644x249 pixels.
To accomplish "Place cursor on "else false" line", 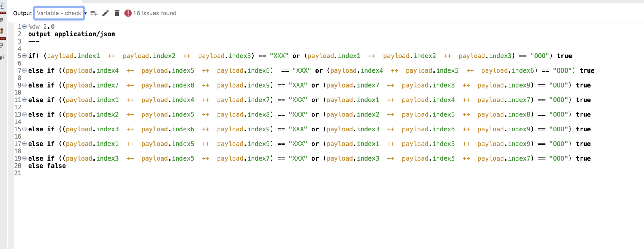I will [47, 166].
